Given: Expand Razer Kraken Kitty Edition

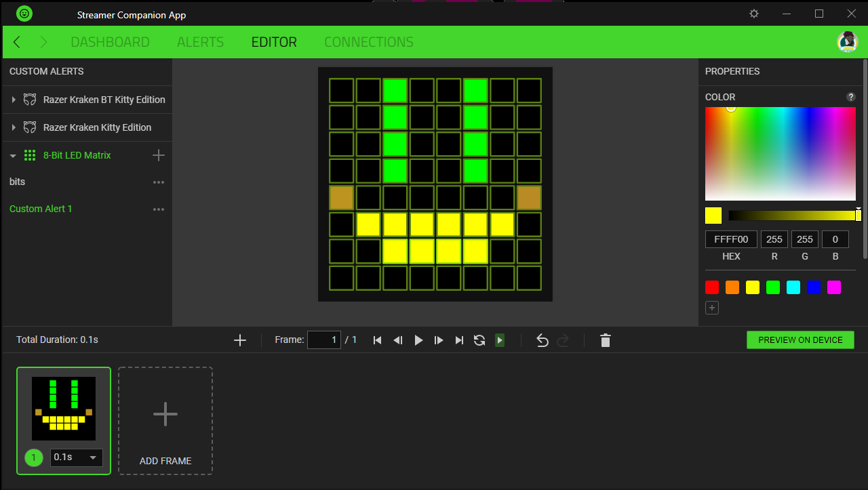Looking at the screenshot, I should click(x=14, y=127).
